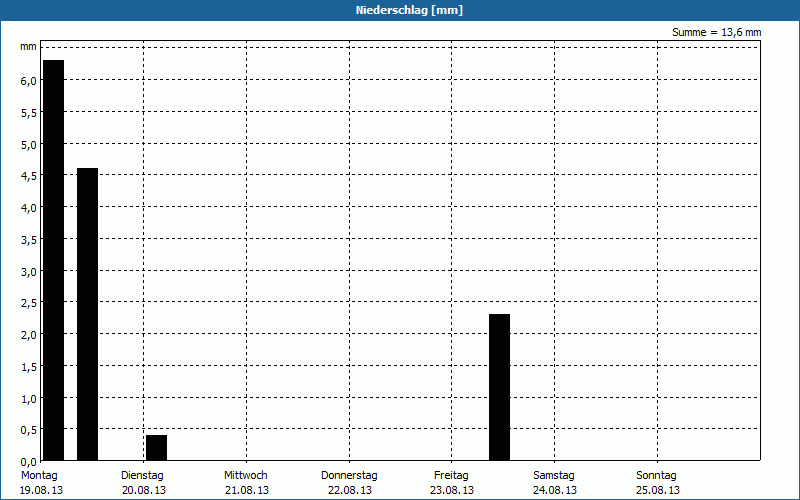This screenshot has width=800, height=500.
Task: Click the Dienstag day label
Action: [x=142, y=476]
